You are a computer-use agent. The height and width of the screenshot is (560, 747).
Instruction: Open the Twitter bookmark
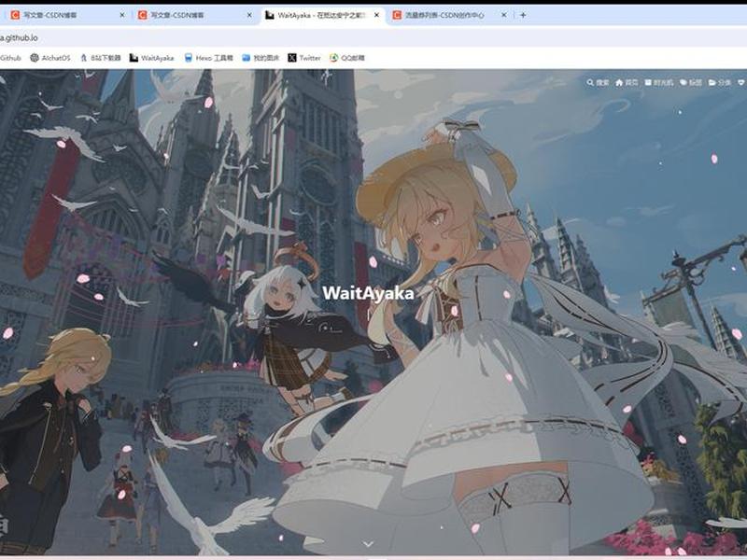coord(304,58)
